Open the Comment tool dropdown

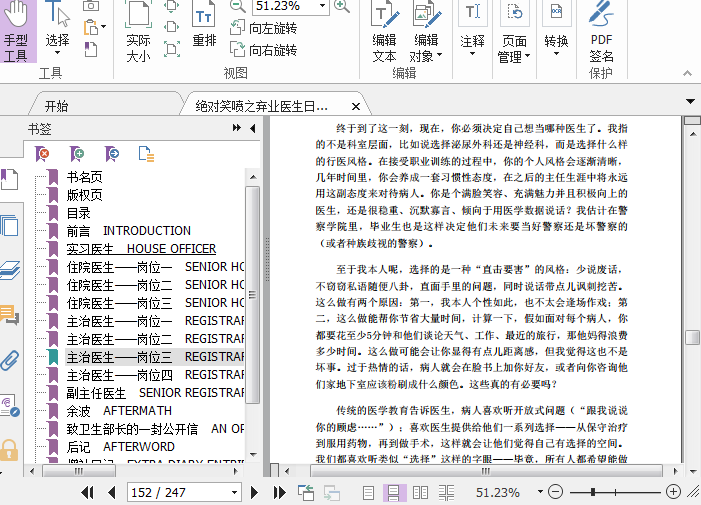[x=472, y=54]
